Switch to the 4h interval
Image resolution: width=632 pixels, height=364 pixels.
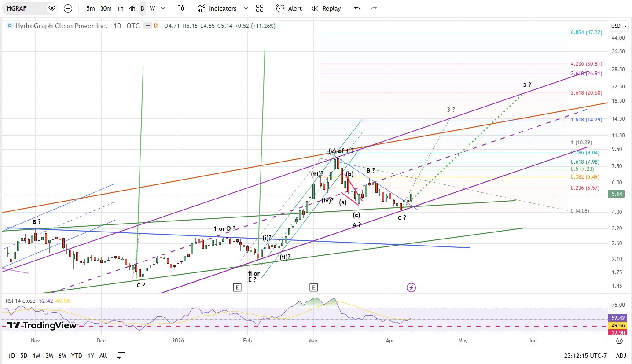[132, 8]
